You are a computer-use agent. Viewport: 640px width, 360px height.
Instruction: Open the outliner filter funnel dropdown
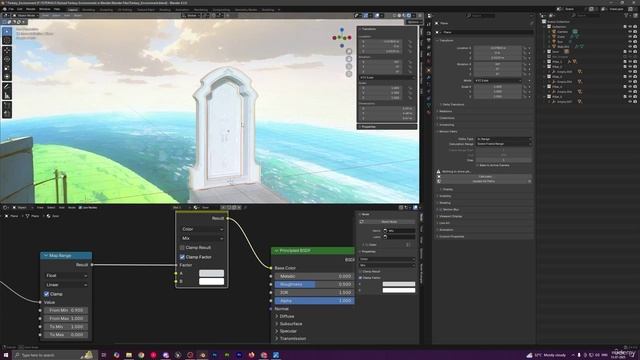point(627,15)
